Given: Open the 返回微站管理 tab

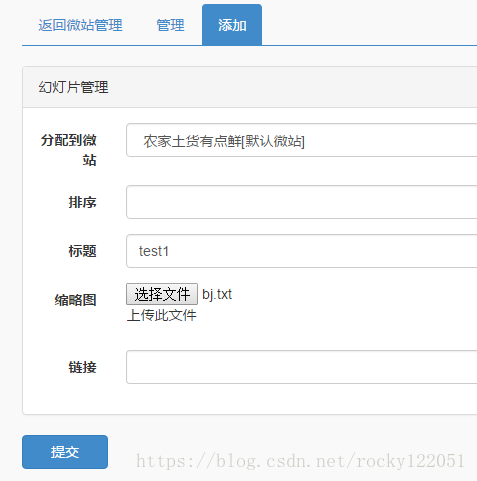Looking at the screenshot, I should [x=80, y=25].
